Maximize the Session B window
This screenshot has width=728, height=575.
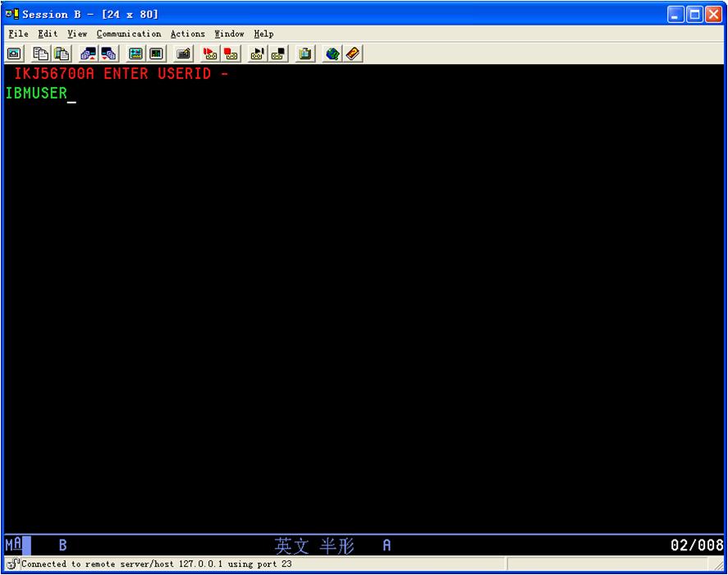tap(694, 15)
